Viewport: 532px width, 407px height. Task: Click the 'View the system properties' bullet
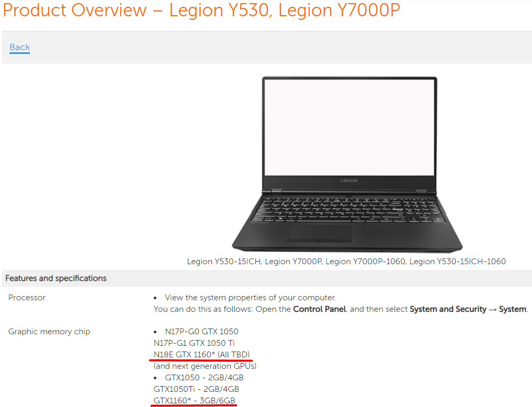[251, 298]
